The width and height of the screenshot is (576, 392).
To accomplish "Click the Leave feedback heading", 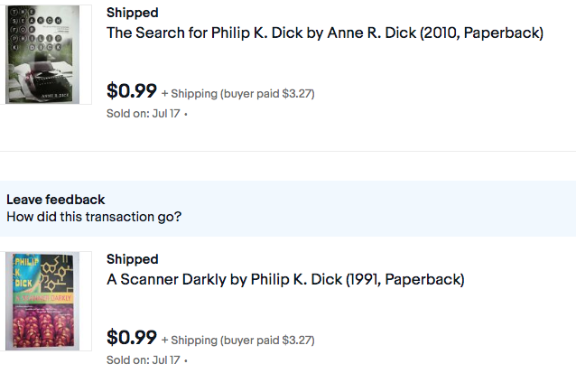I will (x=55, y=200).
